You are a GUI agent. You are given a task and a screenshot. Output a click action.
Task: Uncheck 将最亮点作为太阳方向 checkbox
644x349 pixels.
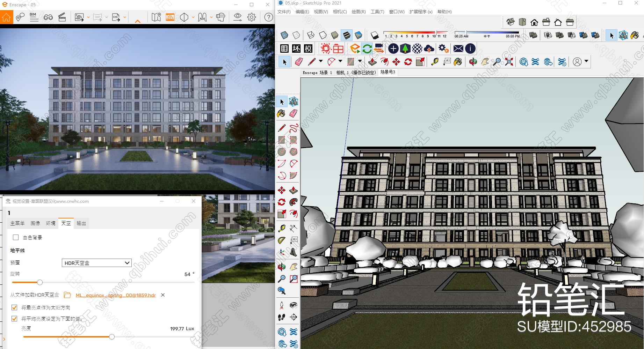(x=14, y=307)
